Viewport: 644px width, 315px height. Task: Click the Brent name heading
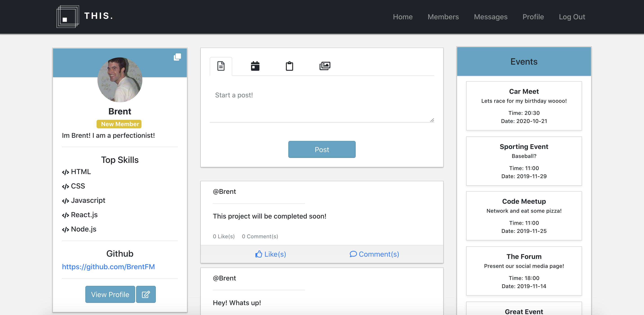point(120,111)
